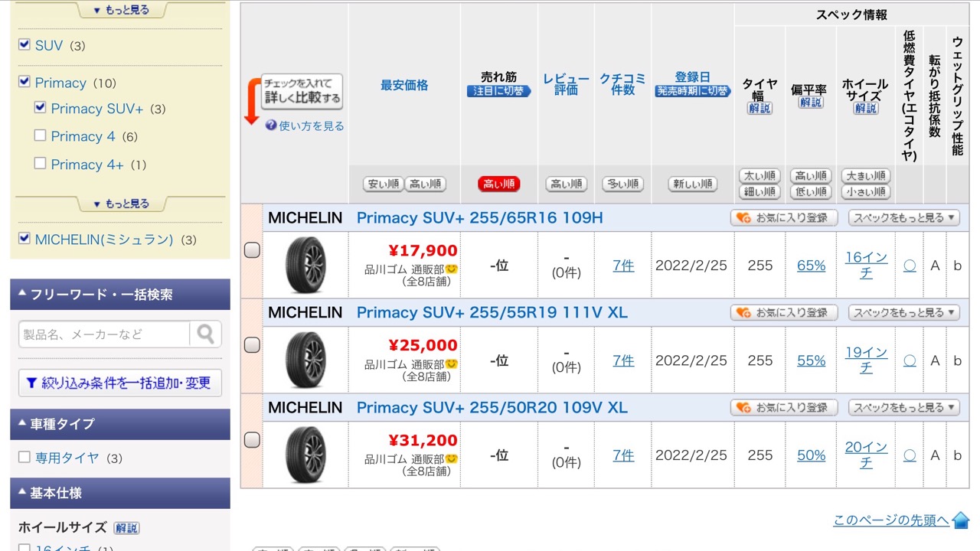Tick compare checkbox for 255/50R20 tire

pyautogui.click(x=252, y=440)
